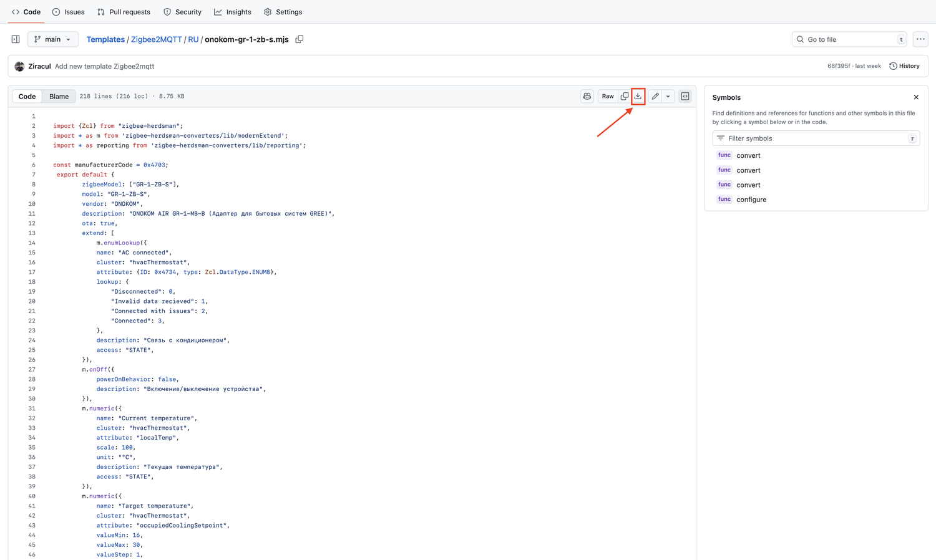Open the more options ellipsis menu
Viewport: 936px width, 560px height.
pyautogui.click(x=920, y=39)
